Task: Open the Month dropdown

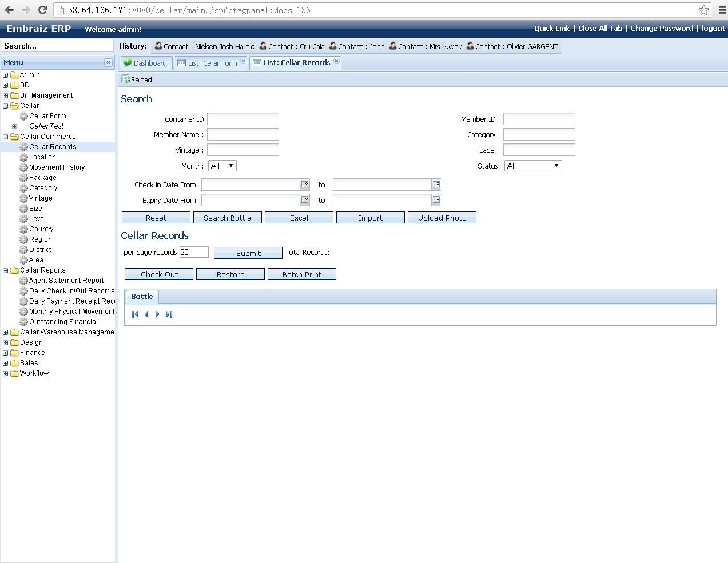Action: point(222,166)
